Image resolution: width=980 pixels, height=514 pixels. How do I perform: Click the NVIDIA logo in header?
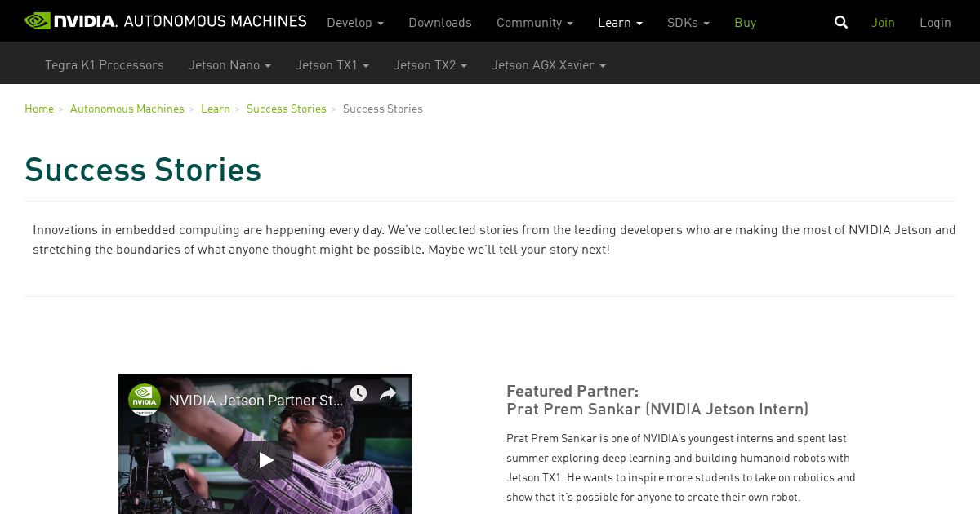coord(71,21)
